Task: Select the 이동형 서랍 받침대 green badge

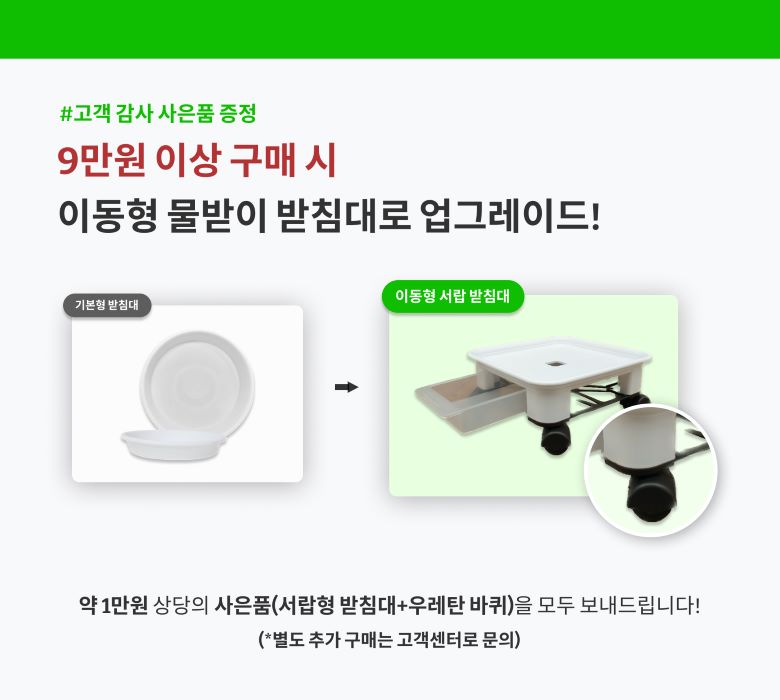Action: [453, 296]
